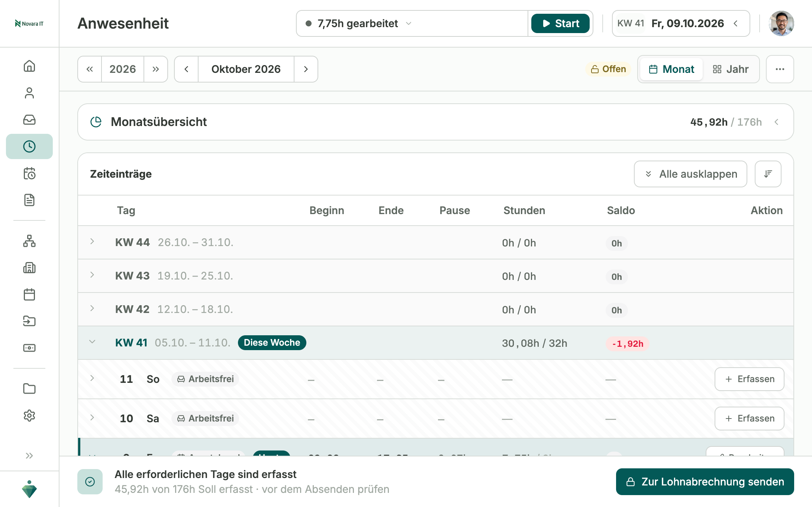This screenshot has height=507, width=812.
Task: Click the KW 41 date chevron
Action: coord(736,23)
